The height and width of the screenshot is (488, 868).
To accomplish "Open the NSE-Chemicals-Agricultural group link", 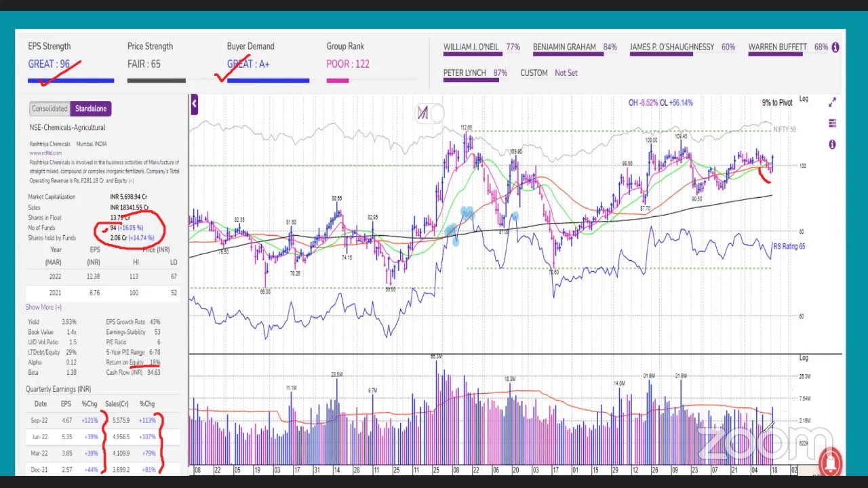I will coord(67,127).
